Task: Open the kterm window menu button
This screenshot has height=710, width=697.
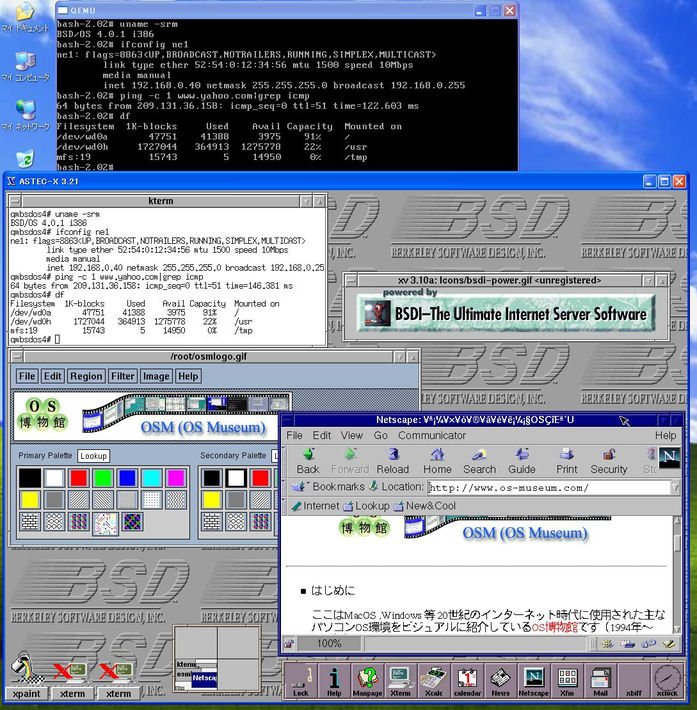Action: [15, 201]
